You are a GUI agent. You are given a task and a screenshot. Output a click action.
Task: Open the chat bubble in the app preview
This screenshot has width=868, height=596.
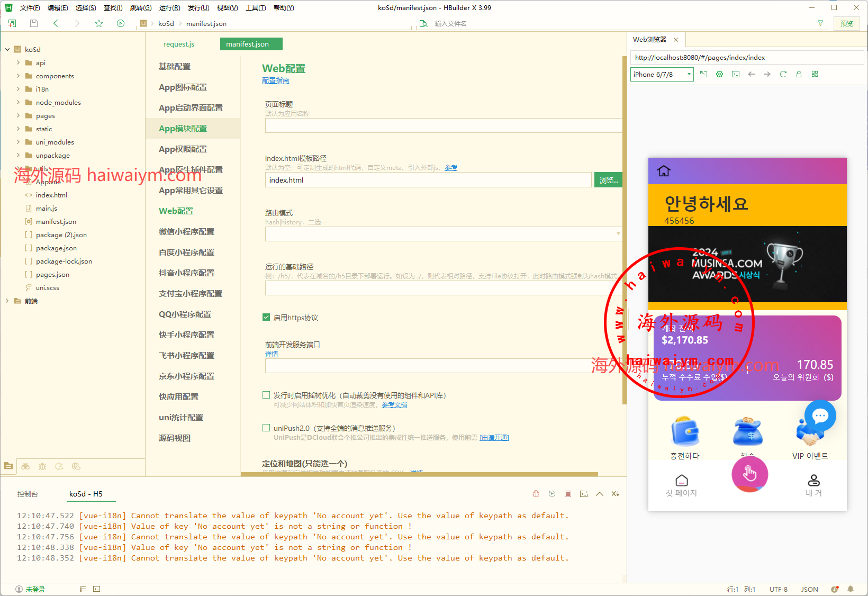click(820, 416)
